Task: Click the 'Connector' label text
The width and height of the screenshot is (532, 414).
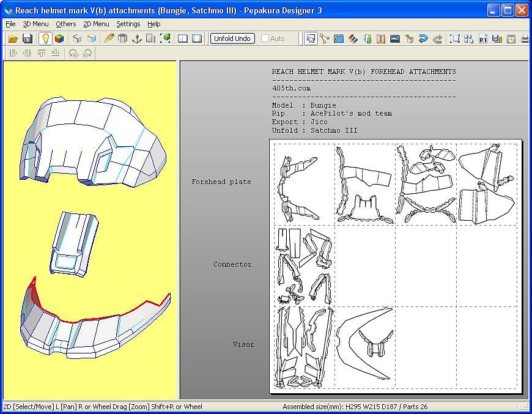Action: tap(232, 264)
